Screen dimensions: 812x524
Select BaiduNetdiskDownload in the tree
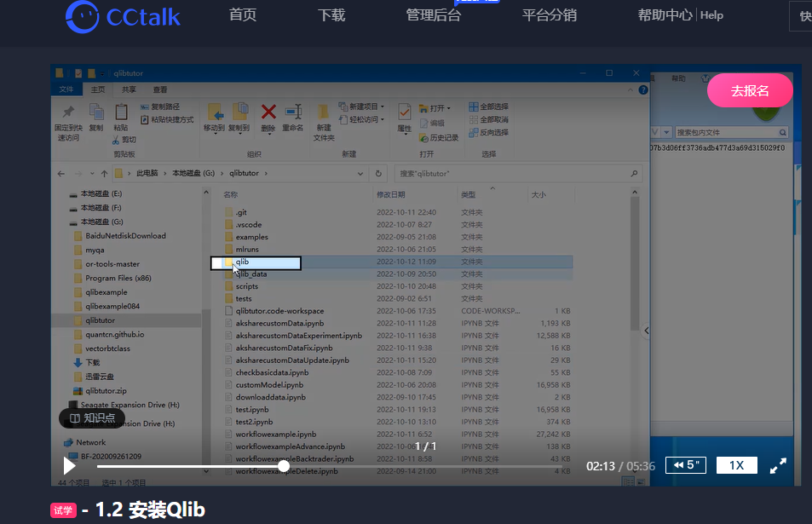point(125,236)
